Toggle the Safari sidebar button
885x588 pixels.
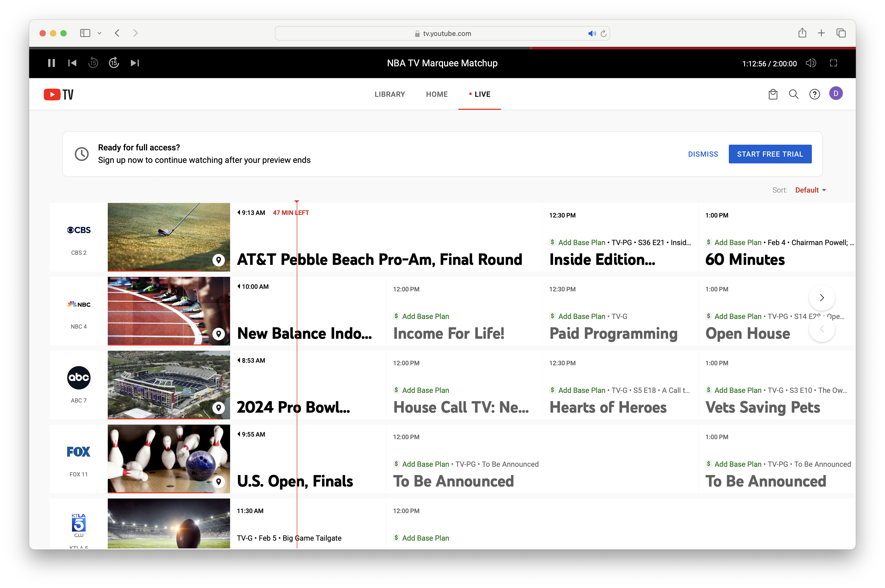pyautogui.click(x=85, y=33)
